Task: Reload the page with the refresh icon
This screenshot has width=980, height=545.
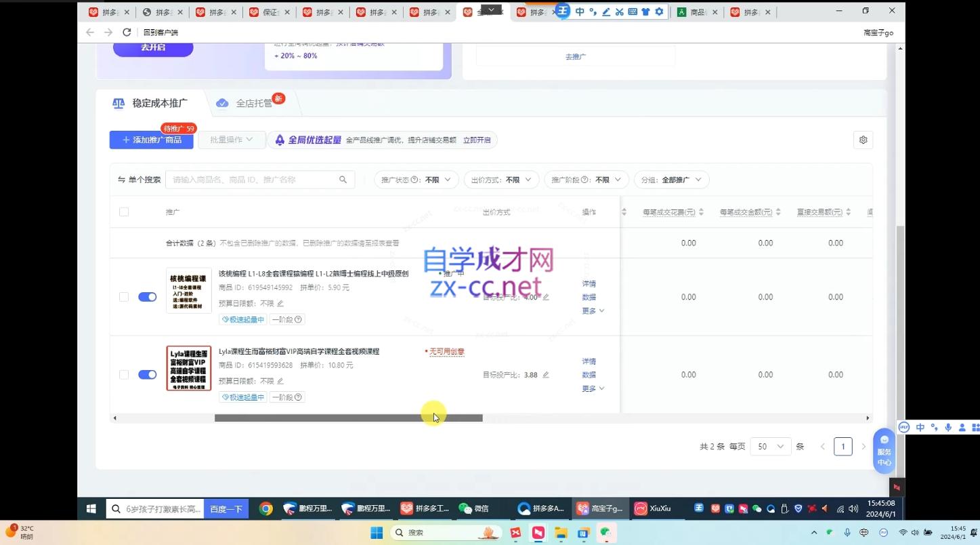Action: click(127, 33)
